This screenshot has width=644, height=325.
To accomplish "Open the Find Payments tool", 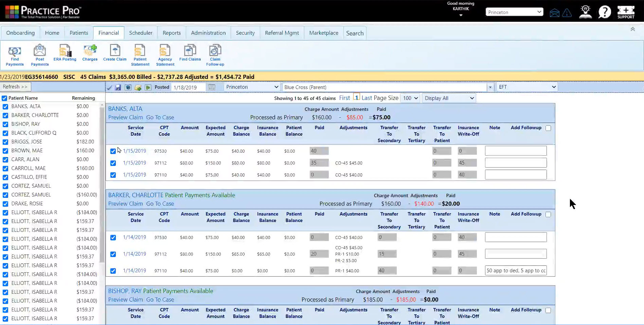I will tap(15, 55).
